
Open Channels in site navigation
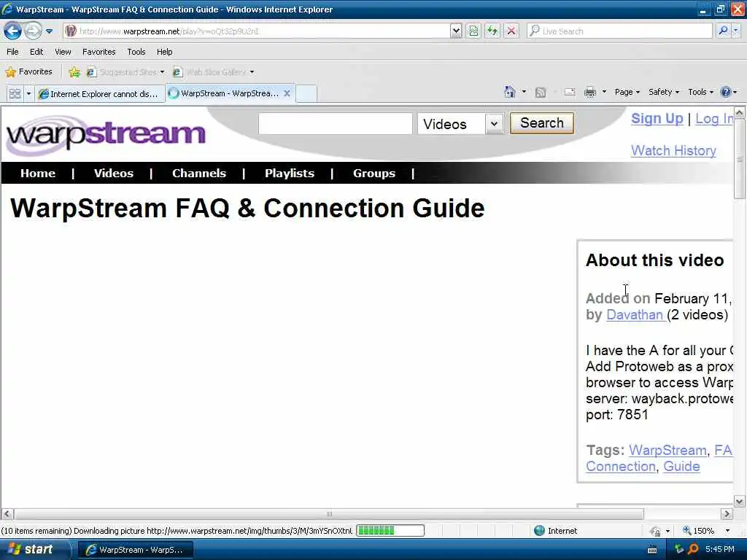198,174
